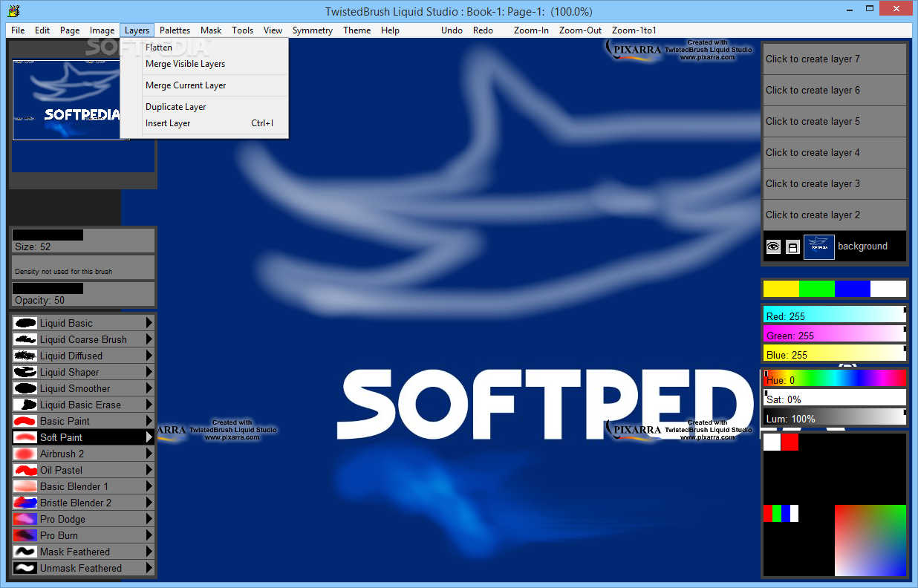Screen dimensions: 918x588
Task: Choose the Liquid Basic Erase icon
Action: point(25,405)
